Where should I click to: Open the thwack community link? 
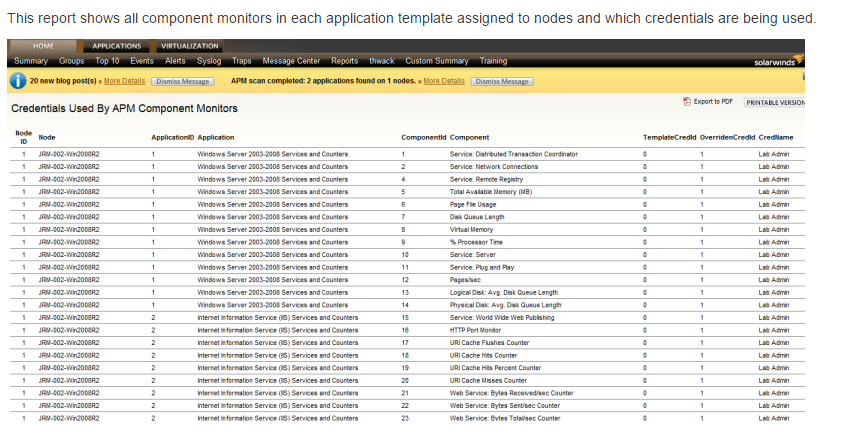tap(381, 61)
